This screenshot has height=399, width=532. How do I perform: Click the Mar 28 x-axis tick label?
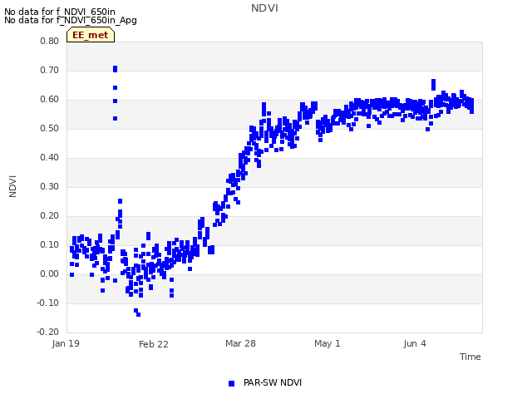(240, 343)
